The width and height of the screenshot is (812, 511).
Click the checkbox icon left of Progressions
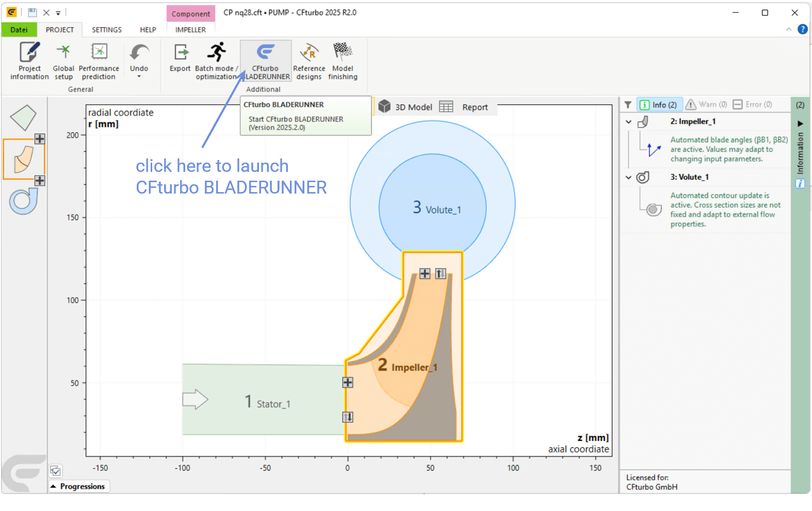click(56, 471)
